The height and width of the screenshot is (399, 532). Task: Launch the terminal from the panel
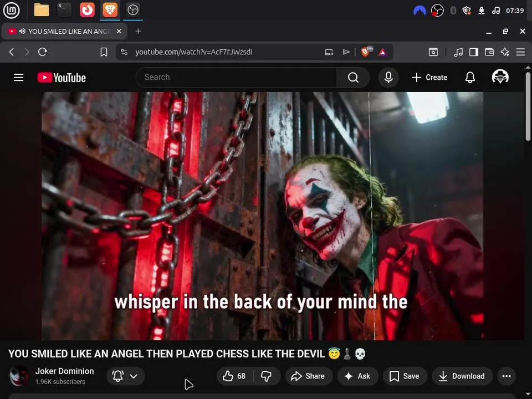click(x=64, y=10)
